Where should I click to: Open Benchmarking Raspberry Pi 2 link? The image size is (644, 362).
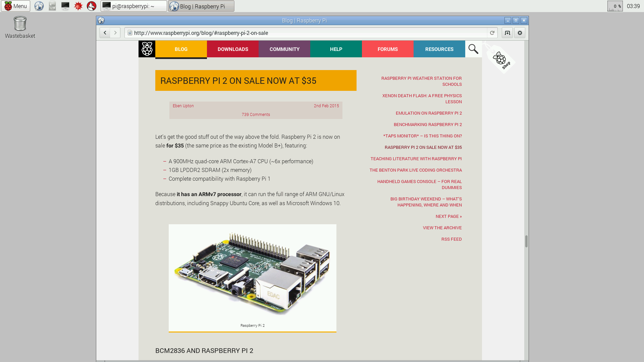coord(428,125)
